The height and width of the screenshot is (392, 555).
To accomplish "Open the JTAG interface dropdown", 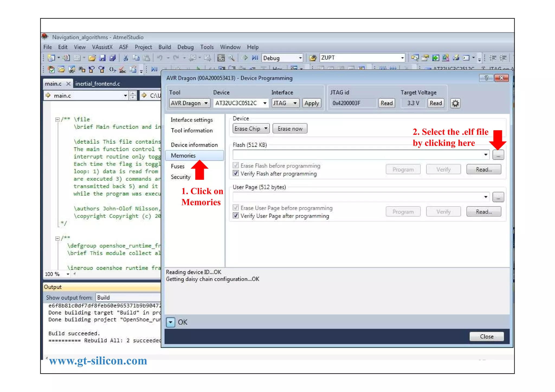I will pos(285,103).
